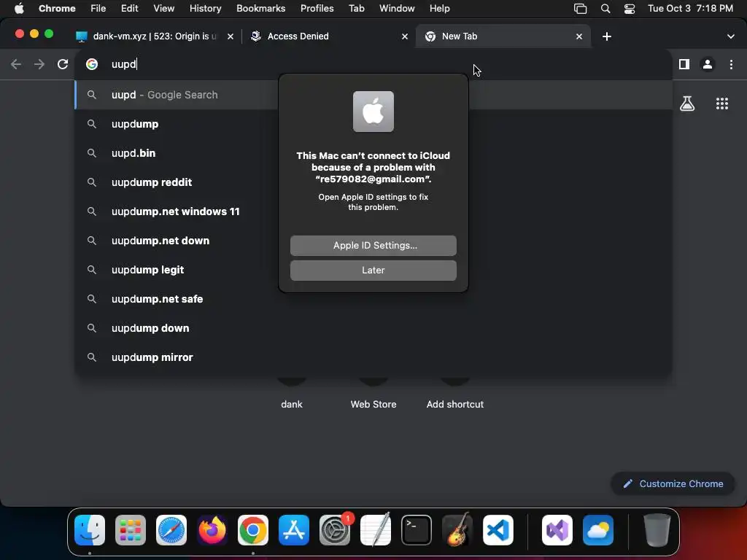Open the Bookmarks menu

coord(260,9)
